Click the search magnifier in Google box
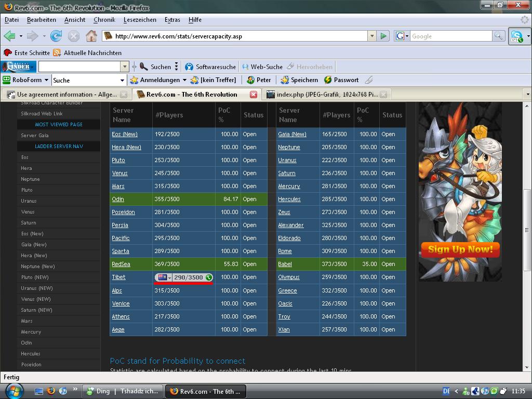 pos(498,36)
